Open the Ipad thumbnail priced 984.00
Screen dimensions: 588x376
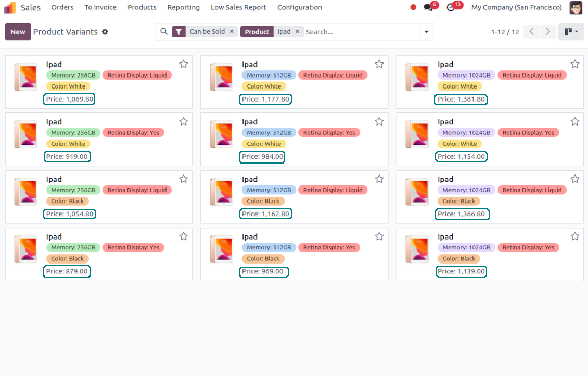tap(221, 134)
